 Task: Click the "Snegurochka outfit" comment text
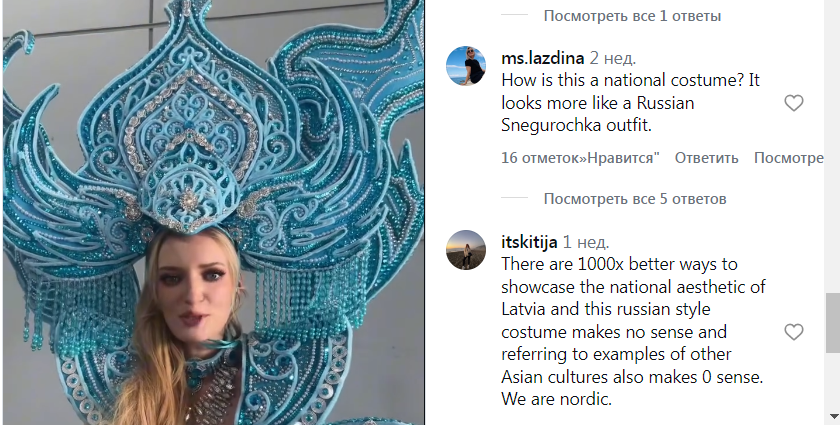pos(576,125)
